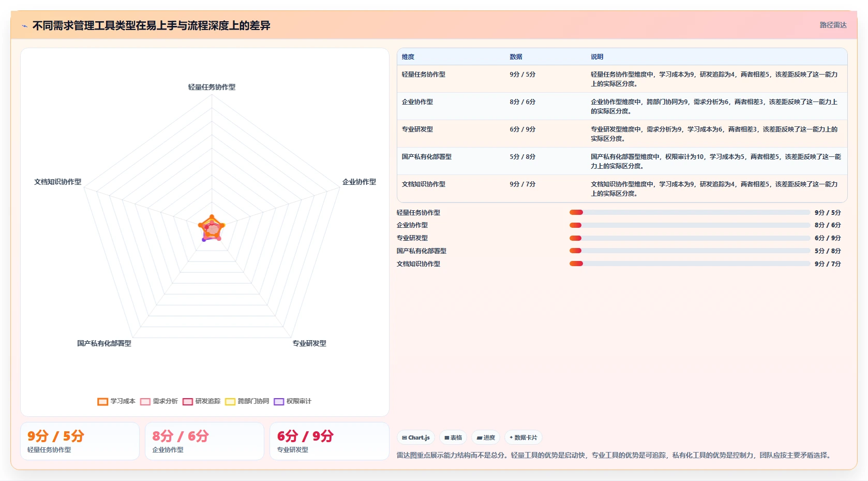The image size is (868, 481).
Task: Click the radar polygon at the chart center
Action: pyautogui.click(x=212, y=228)
